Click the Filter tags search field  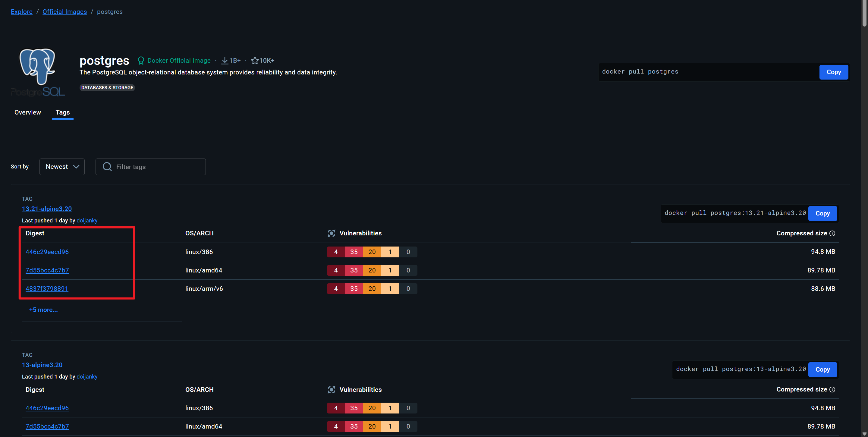151,167
